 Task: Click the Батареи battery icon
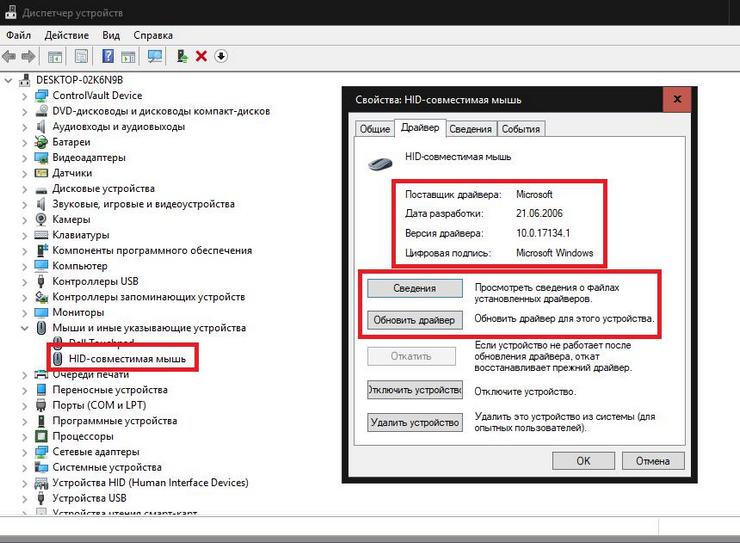point(42,142)
